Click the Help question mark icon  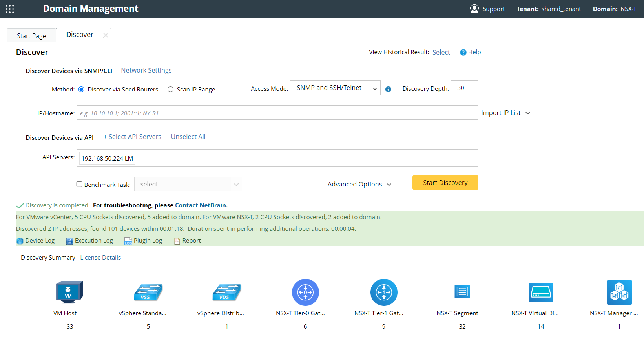(463, 53)
